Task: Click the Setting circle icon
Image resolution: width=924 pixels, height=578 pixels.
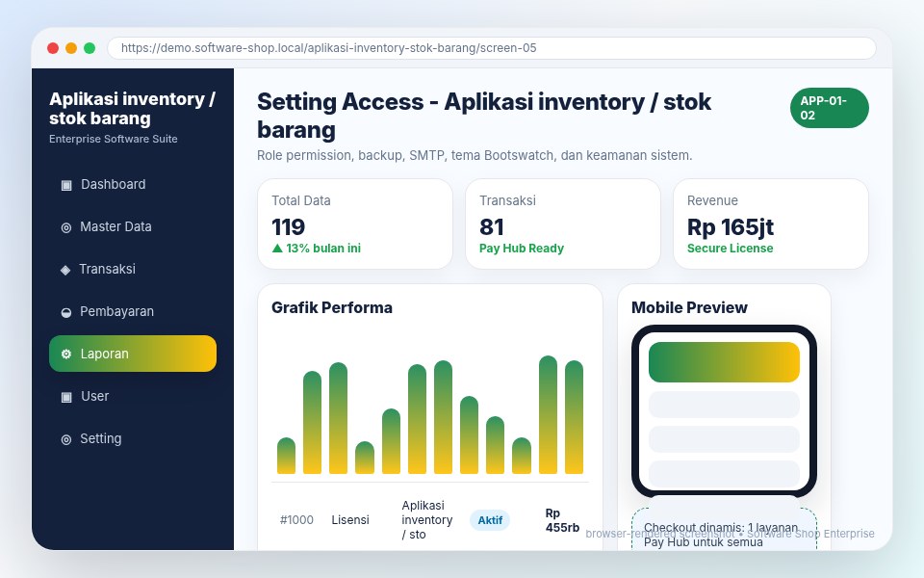Action: pos(66,439)
